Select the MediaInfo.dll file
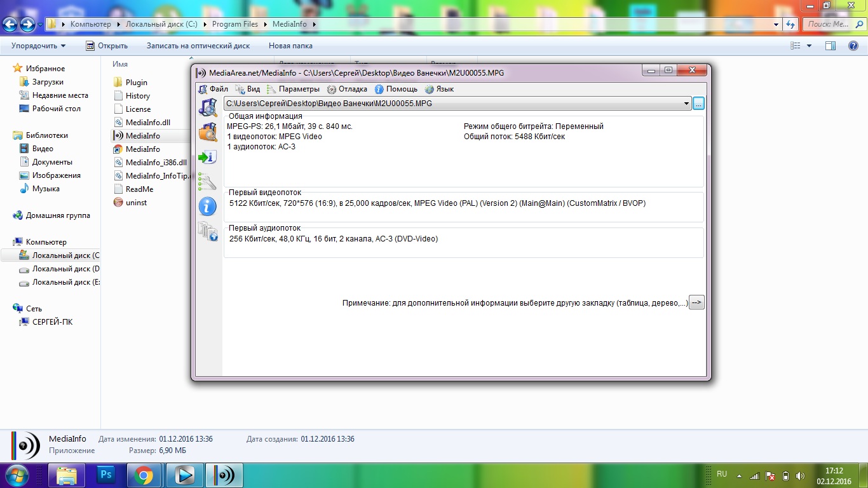The image size is (868, 488). (142, 122)
